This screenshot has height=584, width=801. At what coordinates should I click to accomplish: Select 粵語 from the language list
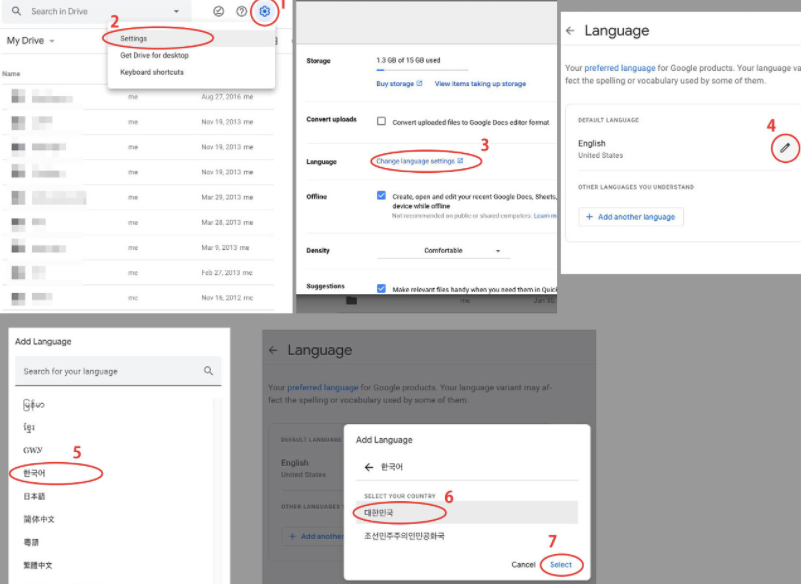[x=31, y=542]
